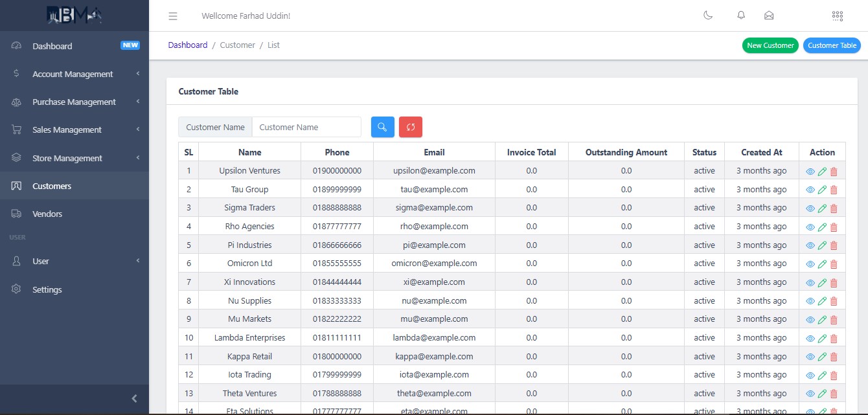This screenshot has width=868, height=415.
Task: Open Settings in the sidebar
Action: tap(74, 289)
